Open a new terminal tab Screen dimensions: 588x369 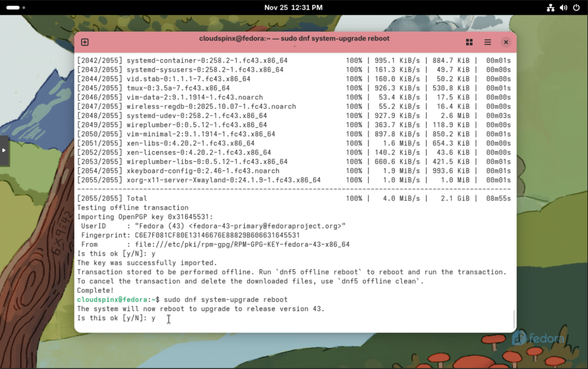(x=85, y=42)
